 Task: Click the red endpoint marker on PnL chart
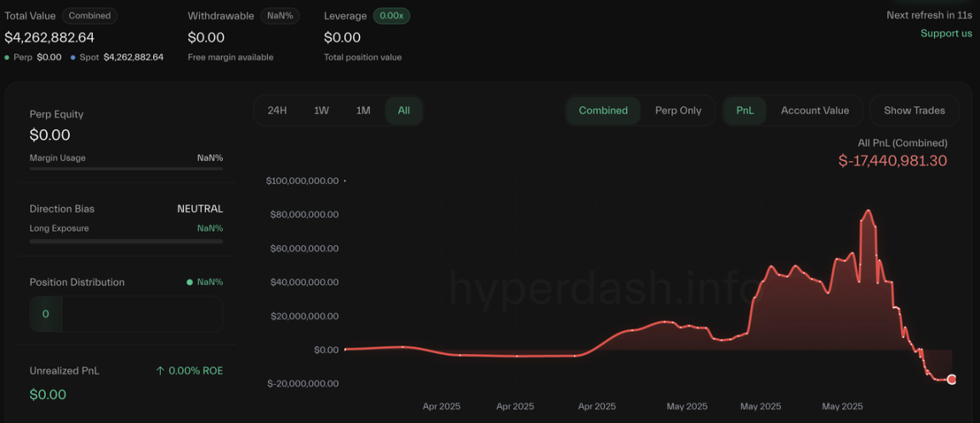951,380
